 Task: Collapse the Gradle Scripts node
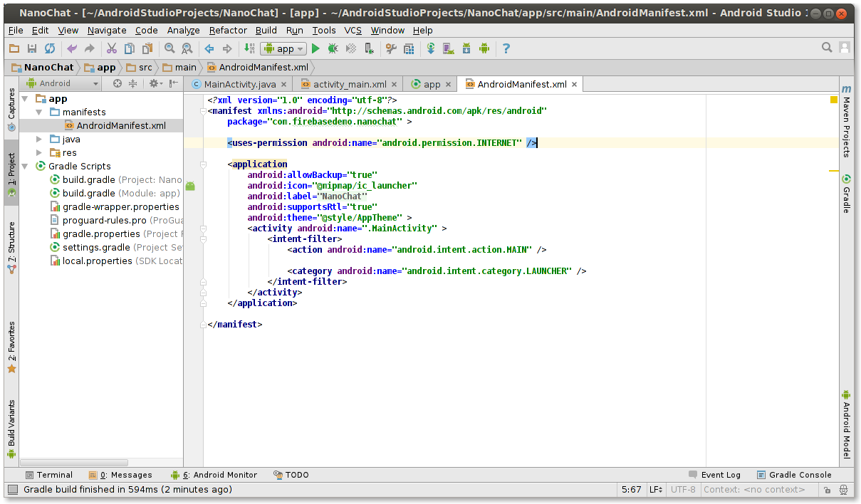tap(26, 167)
